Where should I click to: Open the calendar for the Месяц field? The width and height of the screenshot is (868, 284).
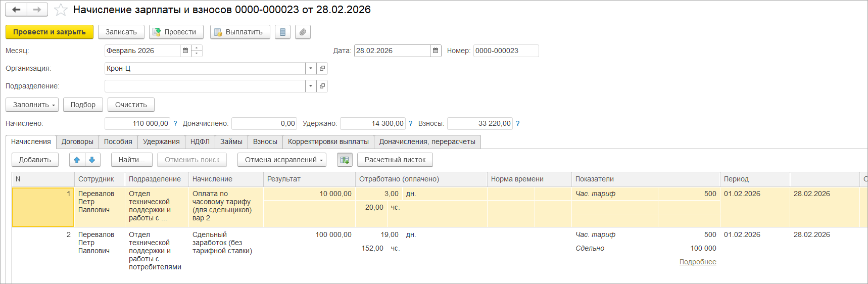[x=185, y=51]
